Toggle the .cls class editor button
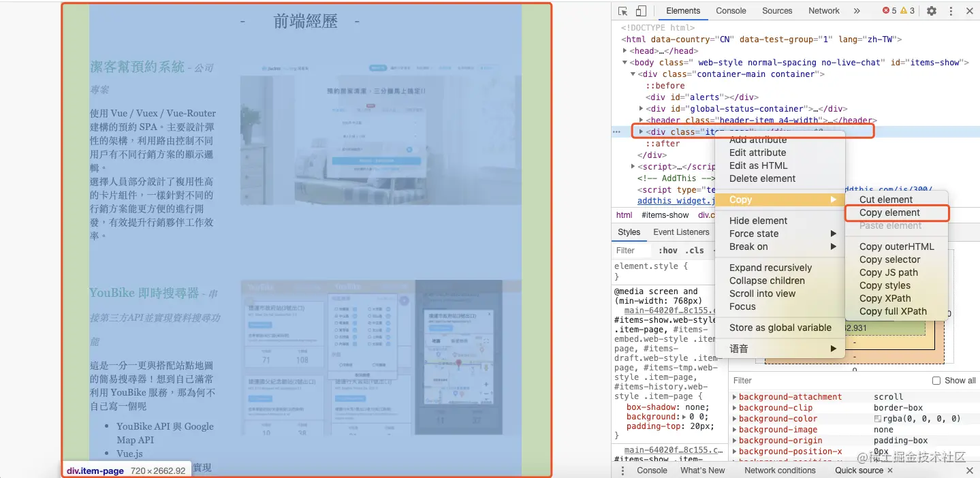This screenshot has width=980, height=478. (x=695, y=251)
